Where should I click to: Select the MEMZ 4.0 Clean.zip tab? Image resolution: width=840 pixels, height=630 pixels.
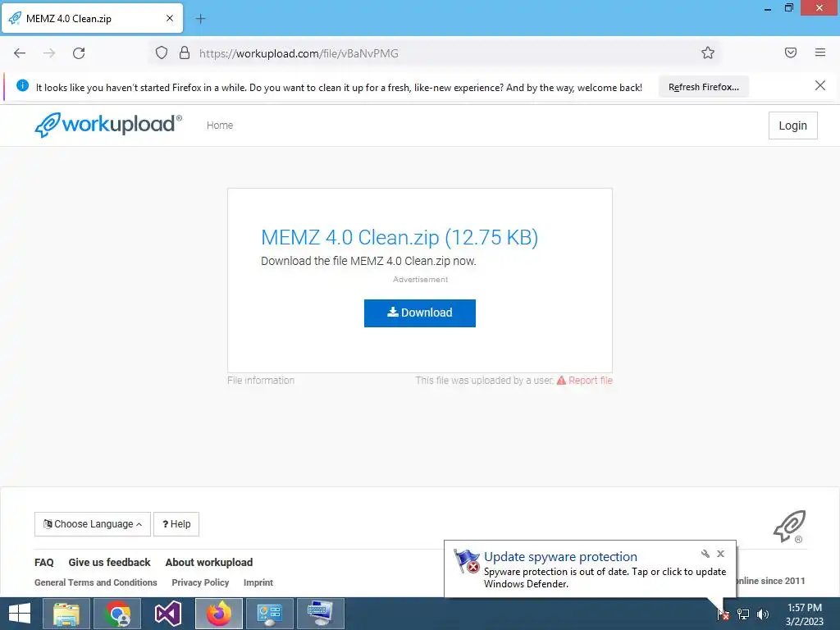click(x=92, y=18)
